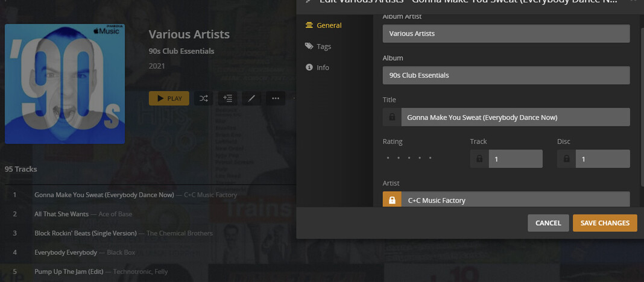Click the Album Artist input field
The image size is (644, 282).
click(506, 34)
